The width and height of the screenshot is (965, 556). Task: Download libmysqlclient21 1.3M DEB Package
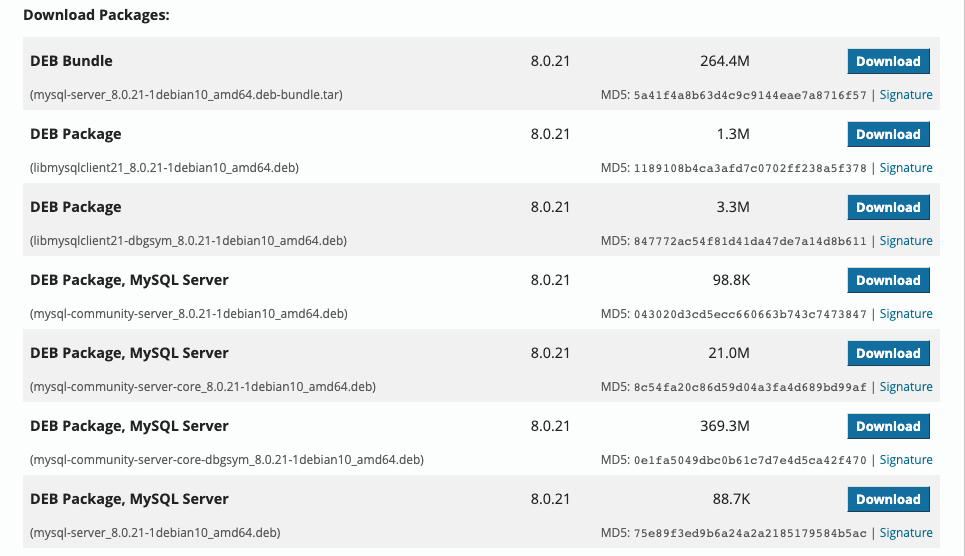pos(888,134)
